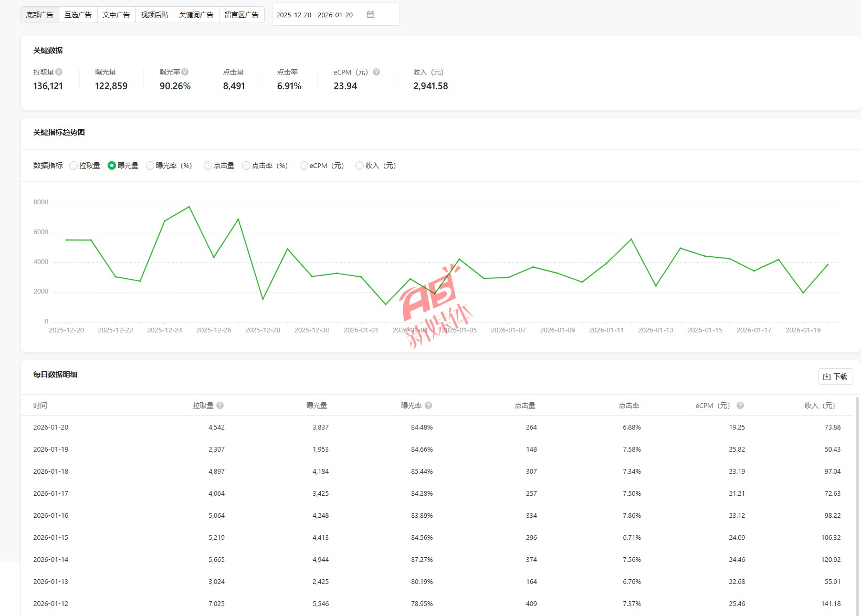
Task: Switch to the 留言区广告 tab
Action: point(241,15)
